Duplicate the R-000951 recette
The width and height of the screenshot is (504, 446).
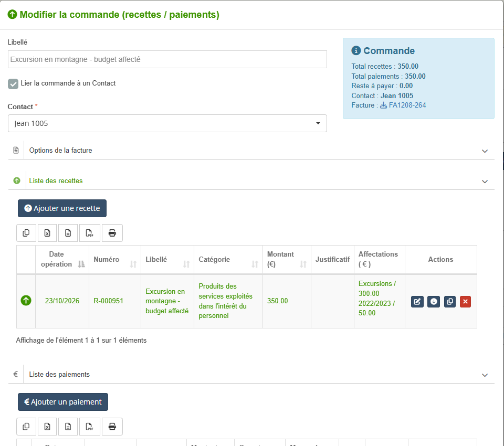pyautogui.click(x=450, y=301)
